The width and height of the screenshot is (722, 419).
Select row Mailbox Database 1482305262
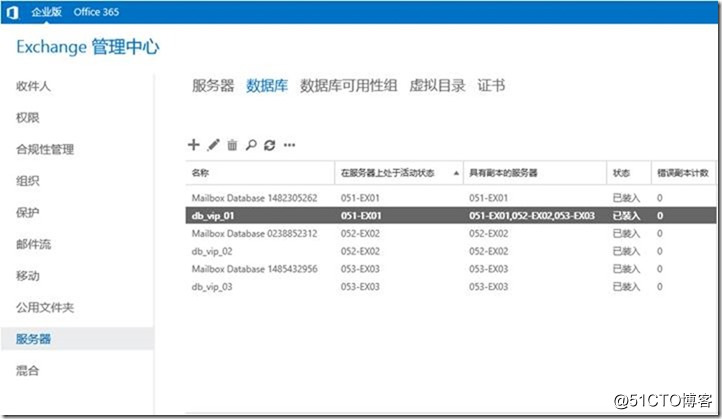click(451, 198)
